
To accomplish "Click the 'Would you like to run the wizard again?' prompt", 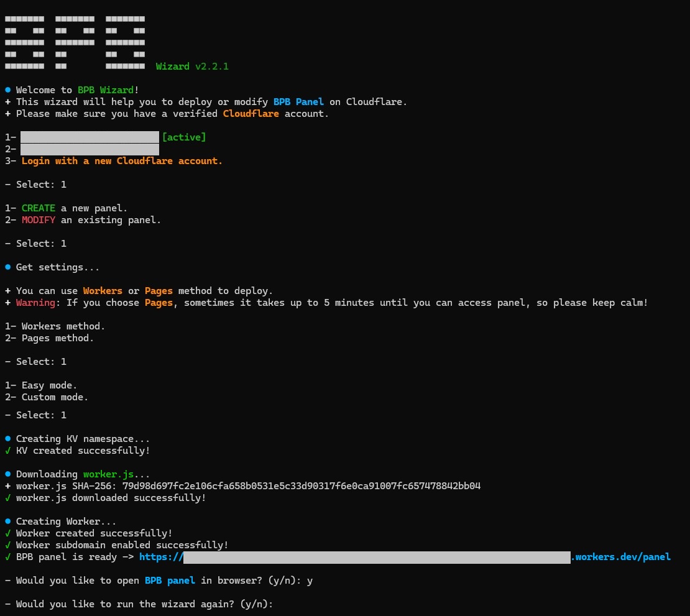I will (139, 604).
